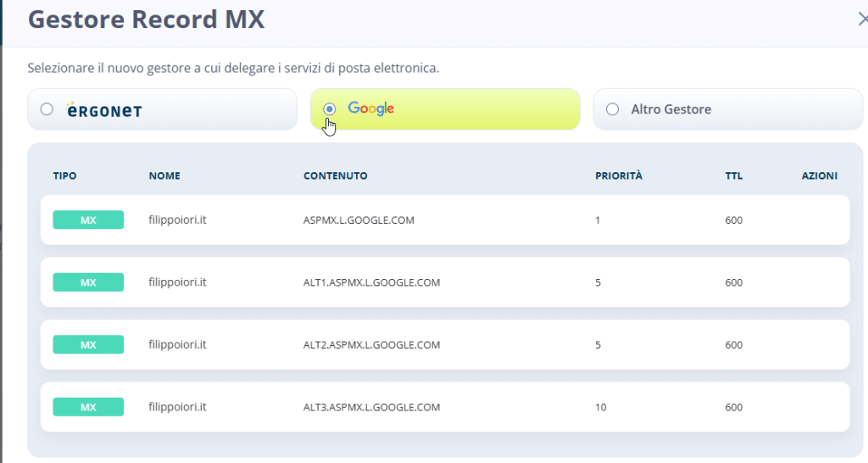Click the TIPO column header
This screenshot has height=463, width=868.
tap(64, 176)
